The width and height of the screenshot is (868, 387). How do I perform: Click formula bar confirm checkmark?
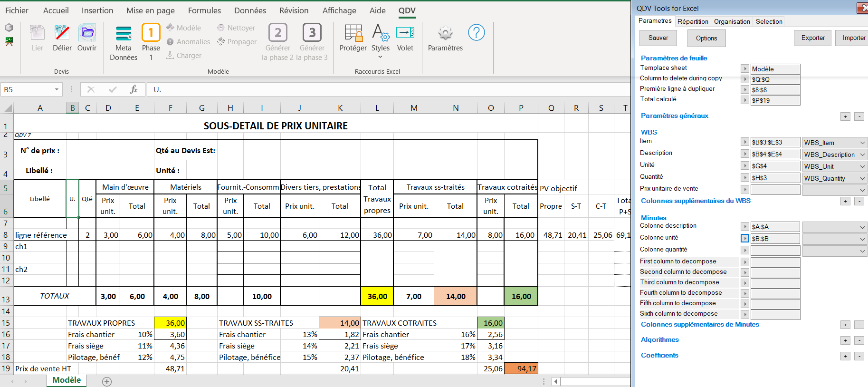[x=113, y=89]
